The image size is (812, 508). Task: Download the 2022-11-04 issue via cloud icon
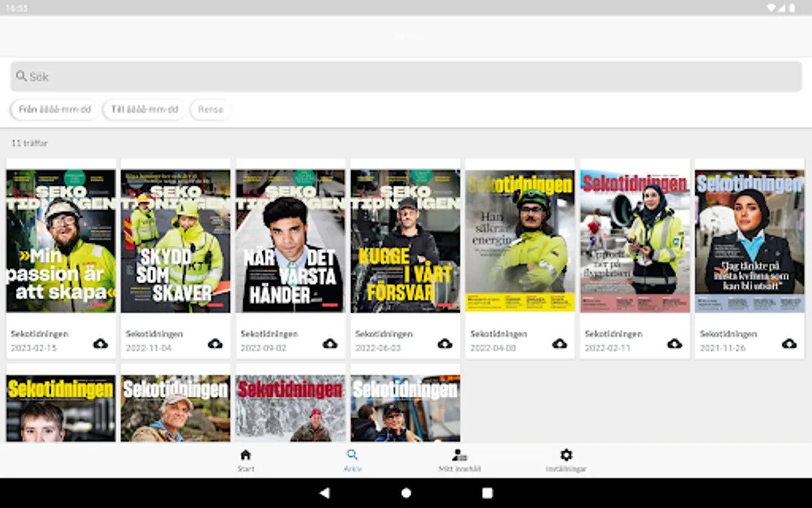pos(215,343)
